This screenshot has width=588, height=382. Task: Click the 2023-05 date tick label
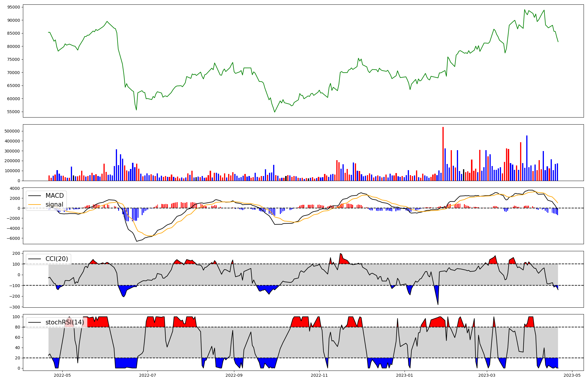click(x=572, y=375)
